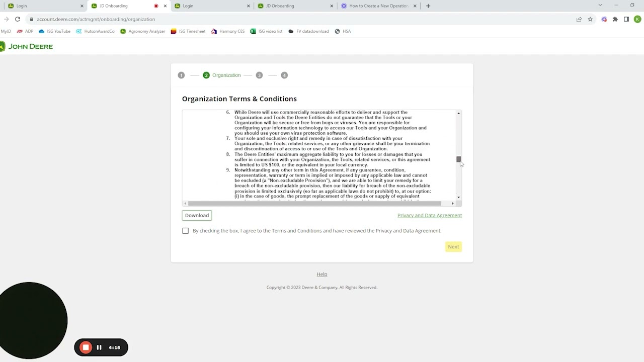Stop the screen recording
Image resolution: width=644 pixels, height=362 pixels.
tap(86, 347)
